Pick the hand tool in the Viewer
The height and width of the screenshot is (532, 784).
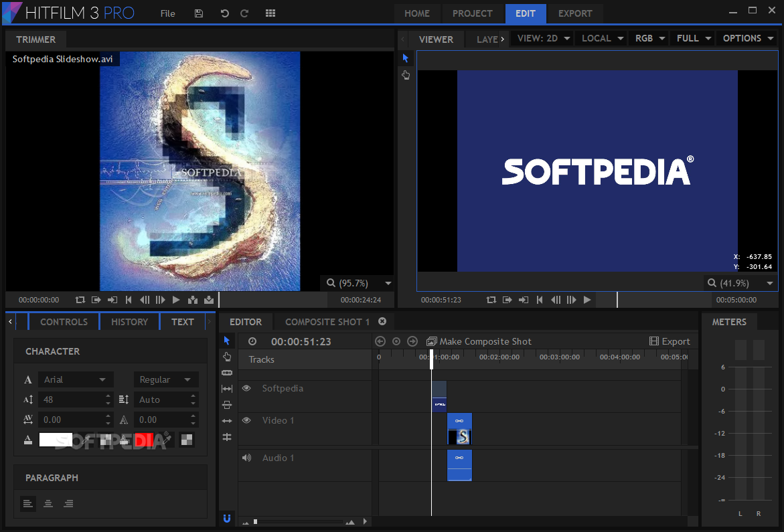point(406,75)
